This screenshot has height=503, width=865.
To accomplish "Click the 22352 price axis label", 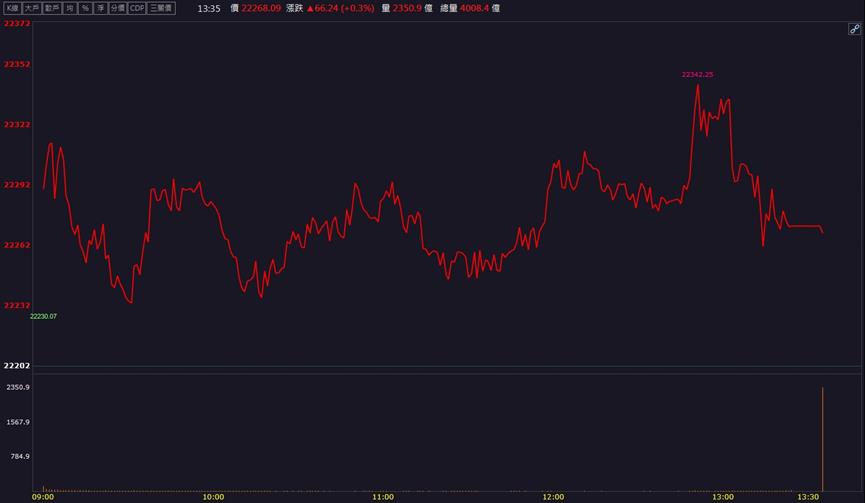I will tap(17, 64).
